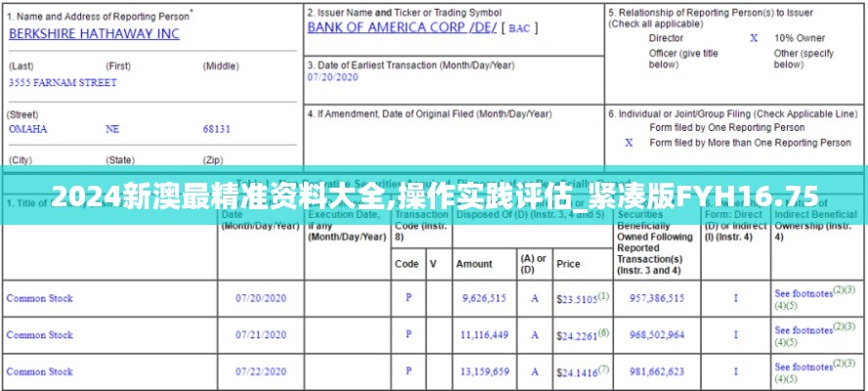The height and width of the screenshot is (391, 868).
Task: Click the owned total 968,502,964
Action: (657, 334)
